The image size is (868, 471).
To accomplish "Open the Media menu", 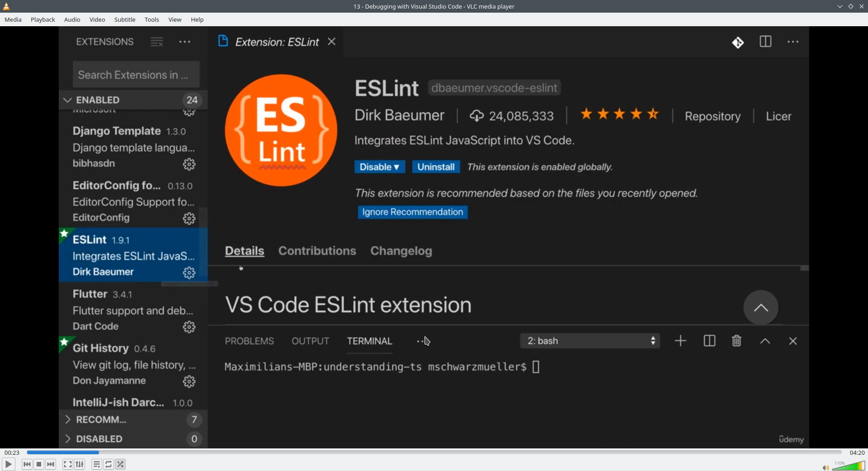I will [13, 19].
